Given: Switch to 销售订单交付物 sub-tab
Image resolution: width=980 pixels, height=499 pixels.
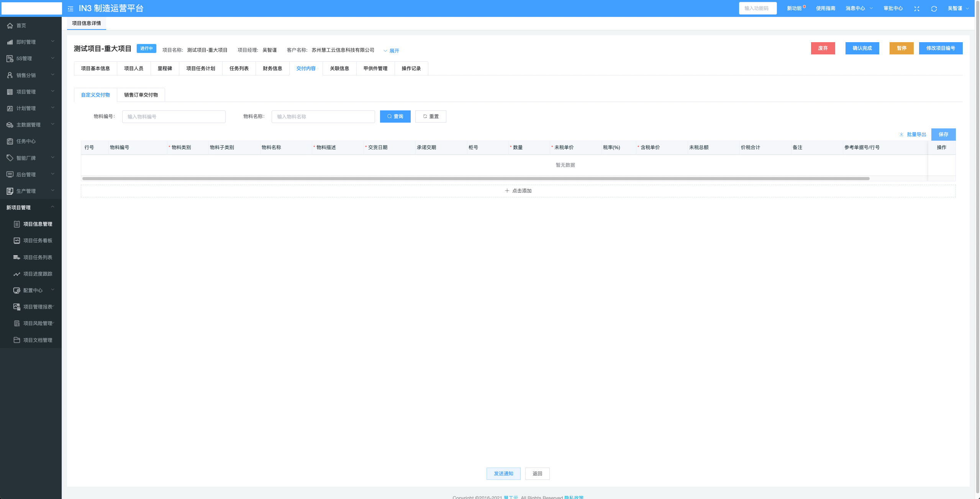Looking at the screenshot, I should pyautogui.click(x=141, y=95).
